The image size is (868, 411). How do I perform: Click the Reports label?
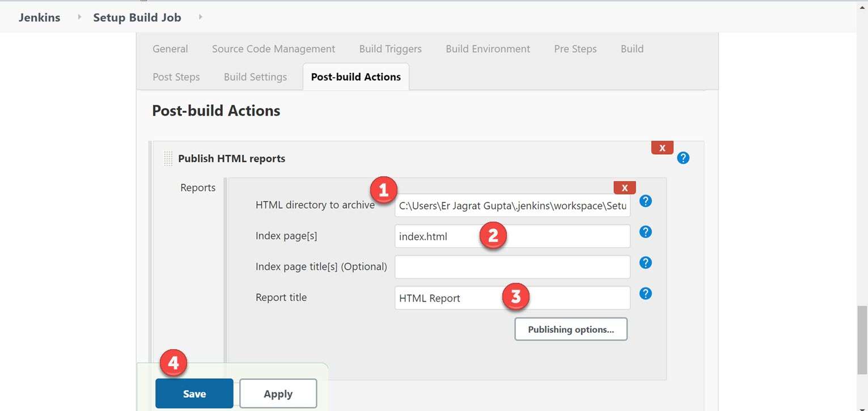pos(198,188)
